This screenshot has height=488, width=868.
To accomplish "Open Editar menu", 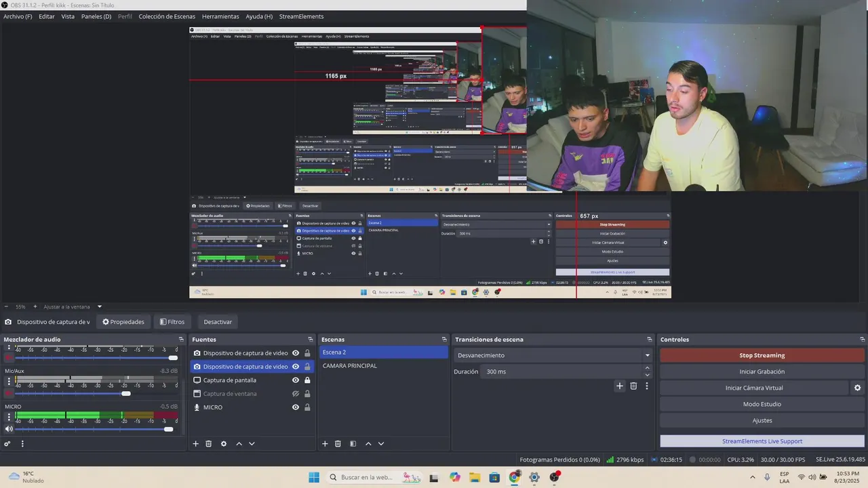I will 47,16.
